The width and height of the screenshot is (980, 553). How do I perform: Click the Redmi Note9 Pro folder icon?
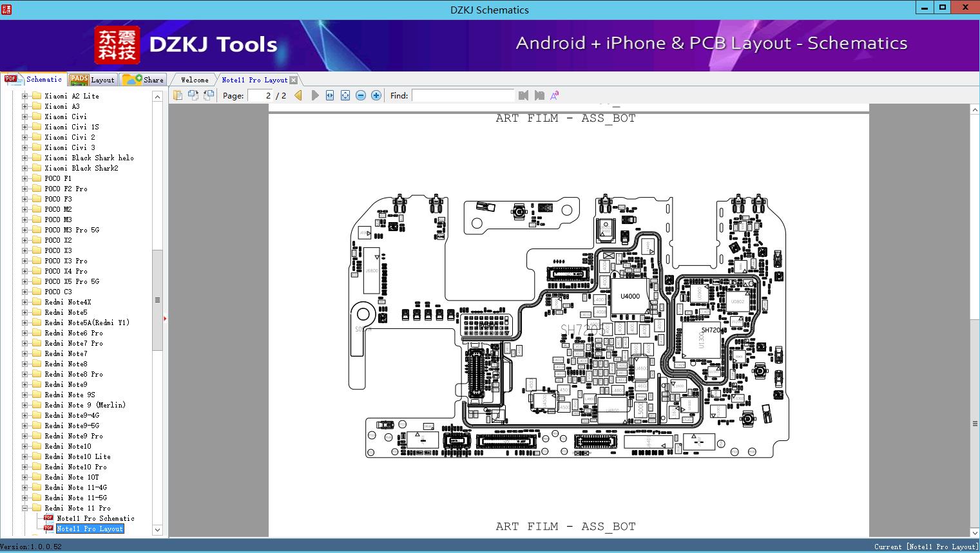37,436
